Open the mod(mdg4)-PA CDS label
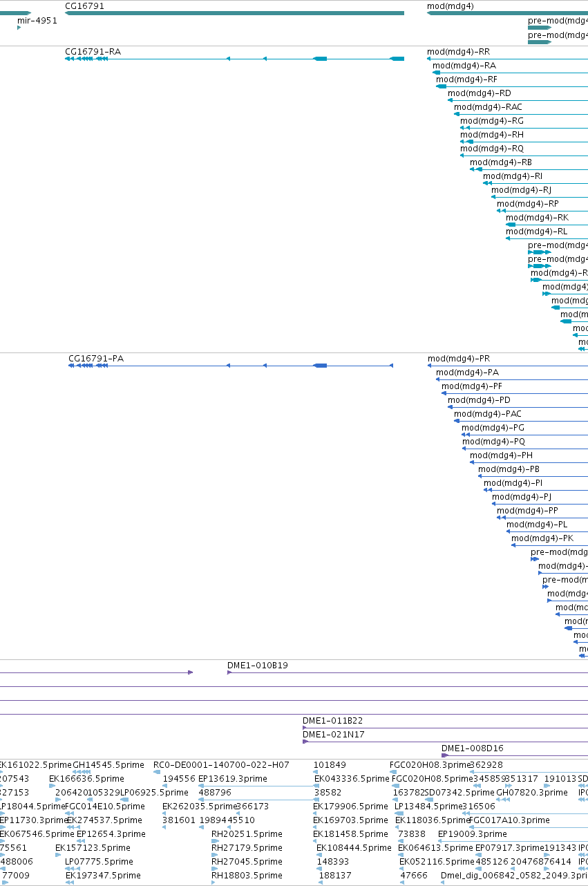Screen dimensions: 588x886 point(467,373)
